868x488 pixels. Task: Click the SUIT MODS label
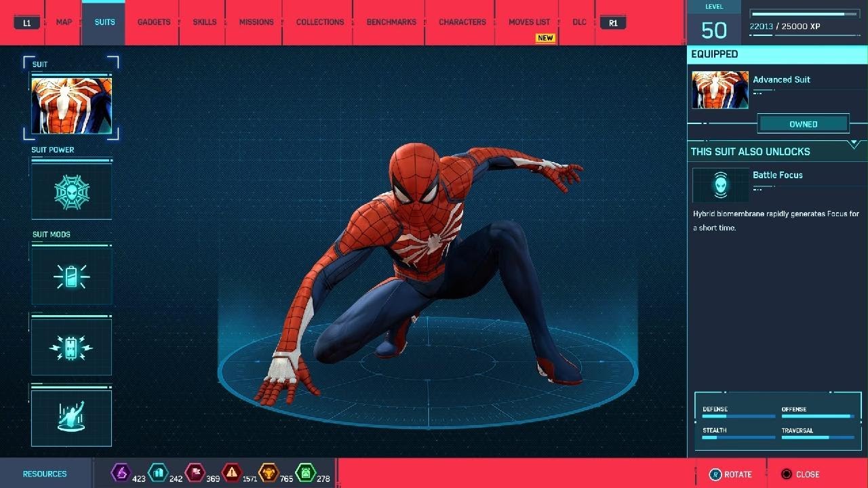(x=52, y=235)
